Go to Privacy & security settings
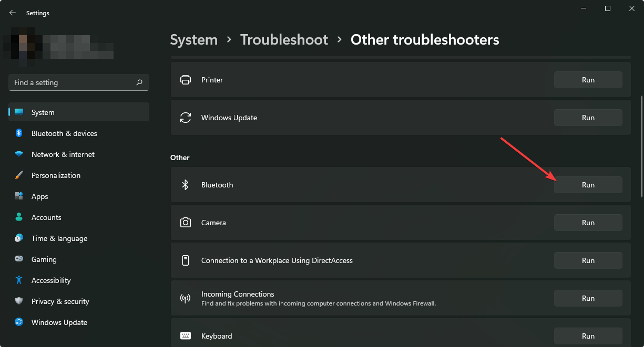Viewport: 644px width, 347px height. tap(79, 301)
